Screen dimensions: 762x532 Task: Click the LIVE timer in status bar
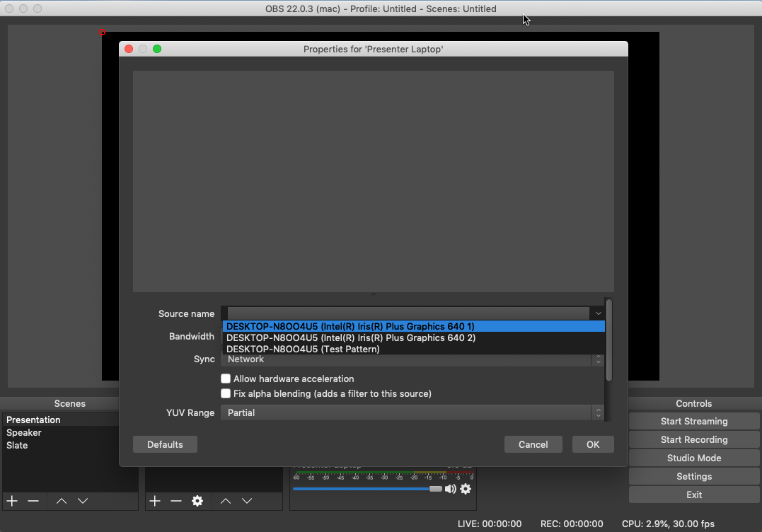[x=490, y=524]
